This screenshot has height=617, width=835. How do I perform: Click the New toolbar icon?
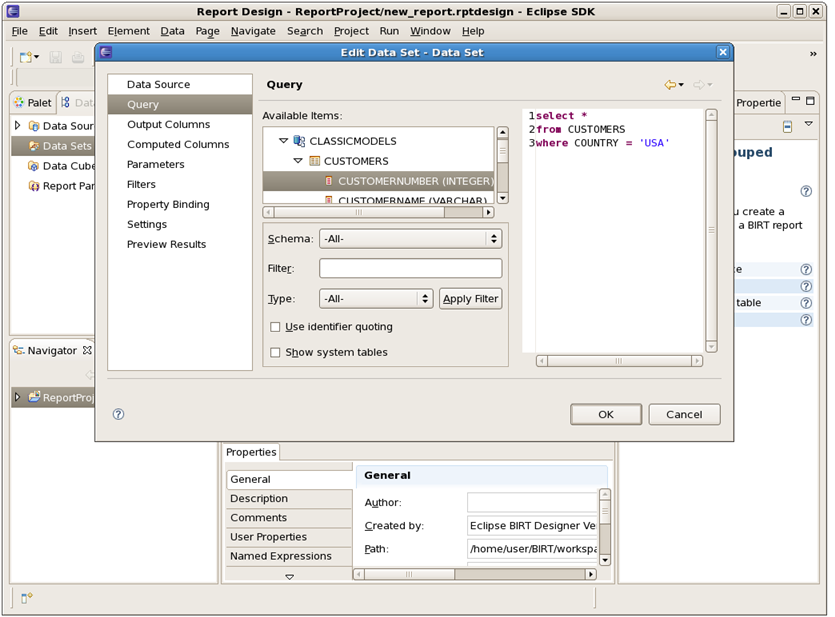point(26,57)
